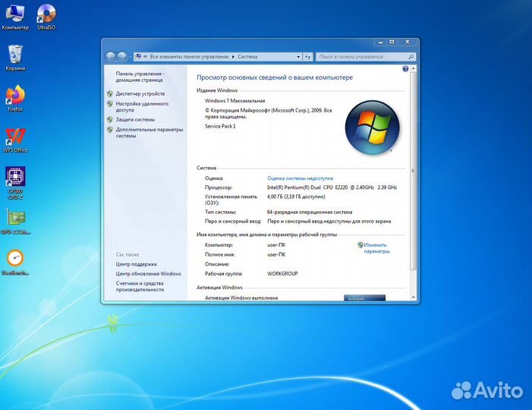Open Настройка удаленного доступа link
Screen dimensions: 532x410
point(142,107)
